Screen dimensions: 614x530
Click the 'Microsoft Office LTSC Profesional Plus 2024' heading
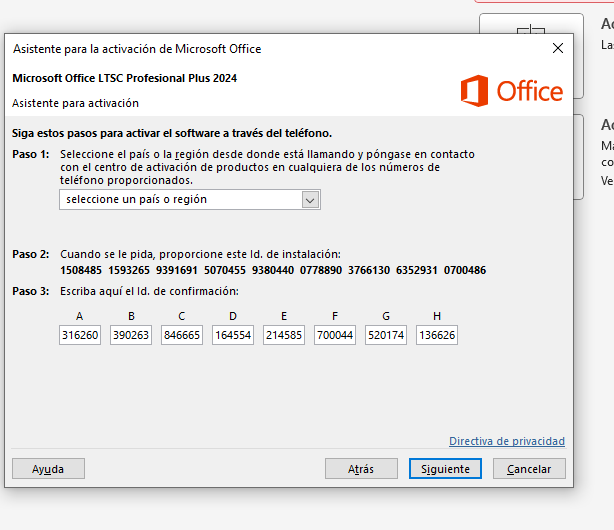[125, 78]
